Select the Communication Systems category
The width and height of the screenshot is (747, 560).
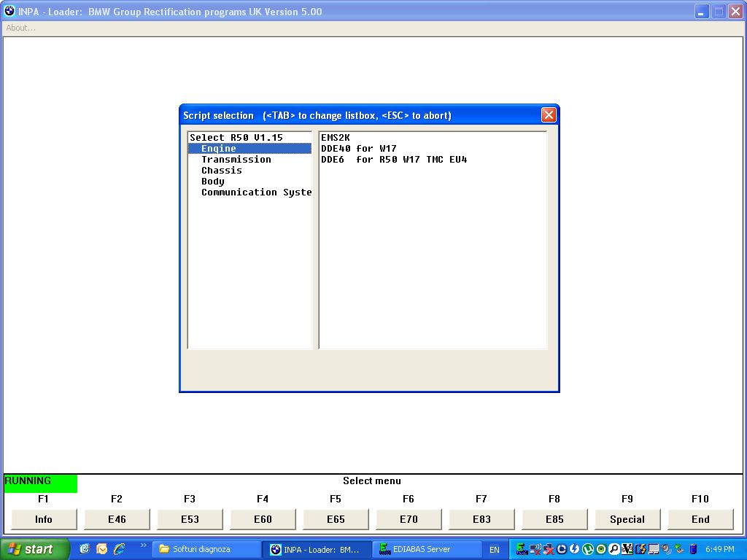tap(256, 192)
